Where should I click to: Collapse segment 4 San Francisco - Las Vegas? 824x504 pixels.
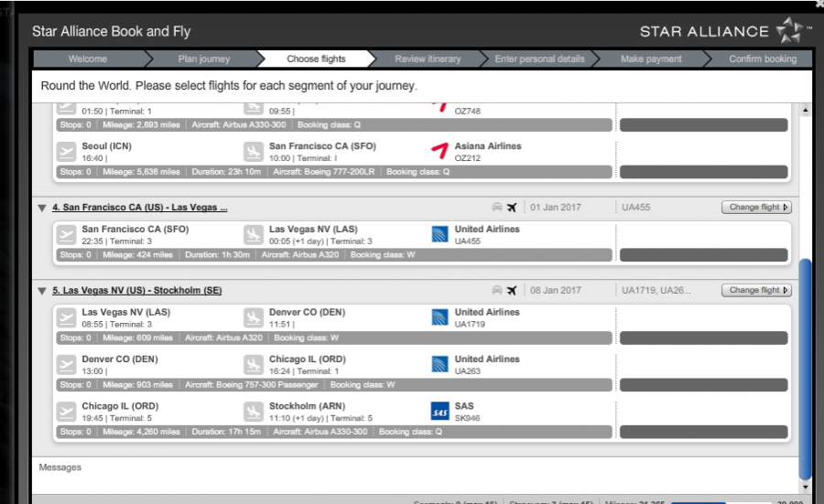(42, 208)
